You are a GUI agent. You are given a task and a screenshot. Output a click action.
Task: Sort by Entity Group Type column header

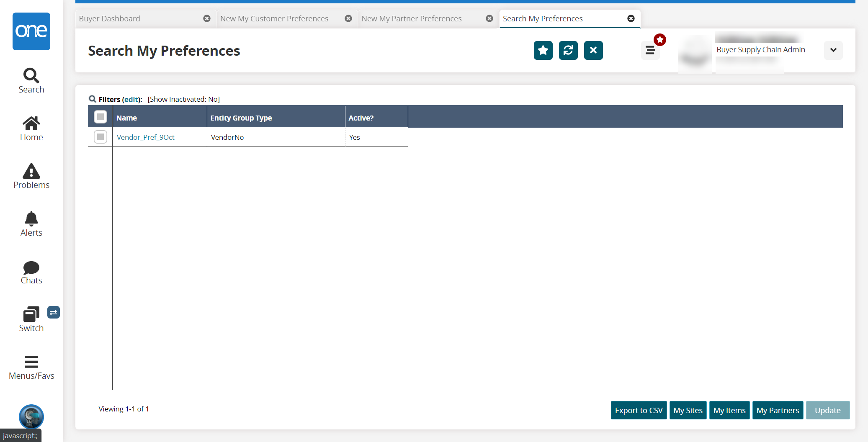(x=276, y=118)
